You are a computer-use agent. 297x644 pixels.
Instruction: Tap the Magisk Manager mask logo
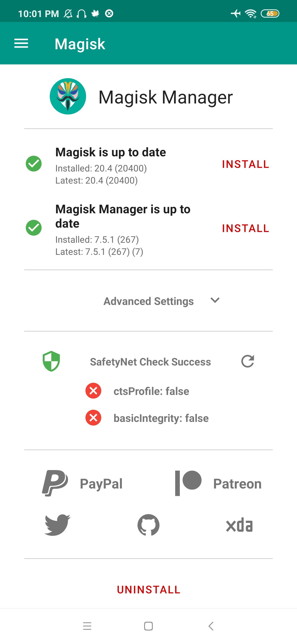[x=68, y=96]
